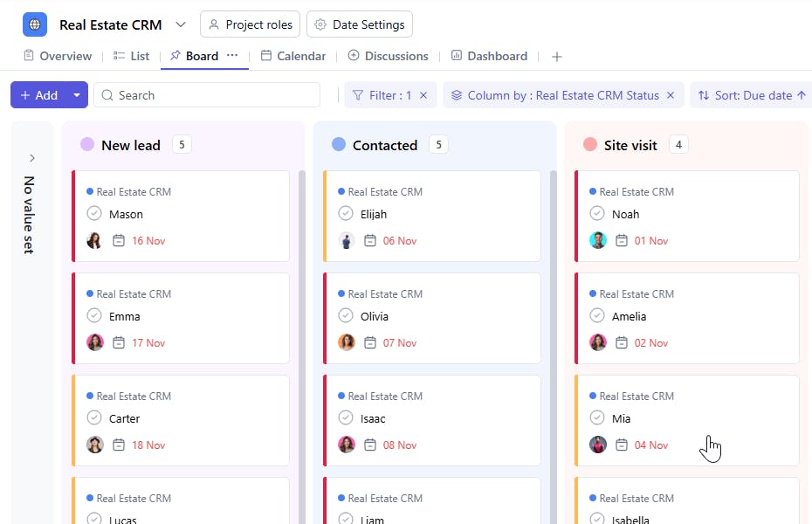Click the Date Settings button
The height and width of the screenshot is (524, 812).
click(360, 24)
